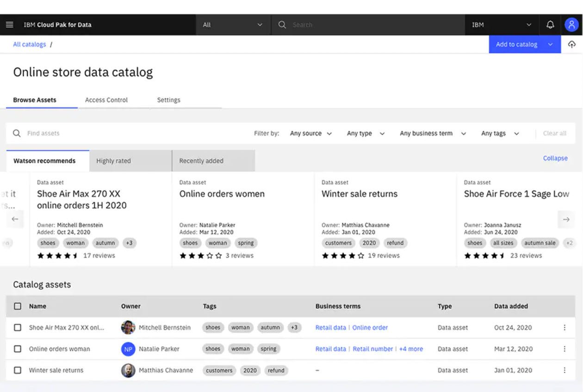Check the Online orders woman row
Viewport: 583px width, 392px height.
pos(18,349)
